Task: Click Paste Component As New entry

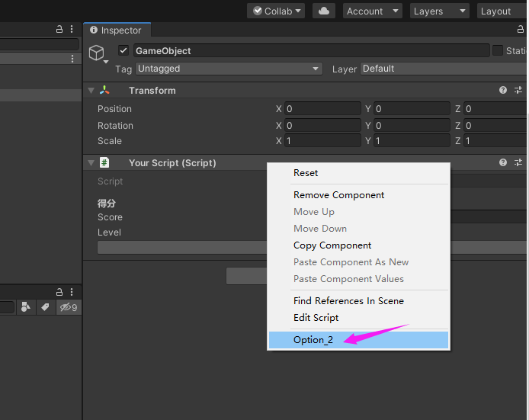Action: (358, 262)
